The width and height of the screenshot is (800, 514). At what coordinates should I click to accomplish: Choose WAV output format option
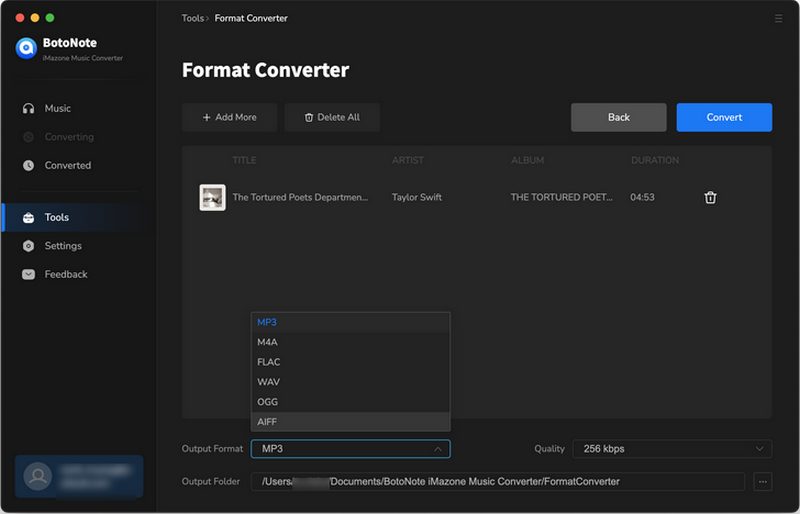351,382
